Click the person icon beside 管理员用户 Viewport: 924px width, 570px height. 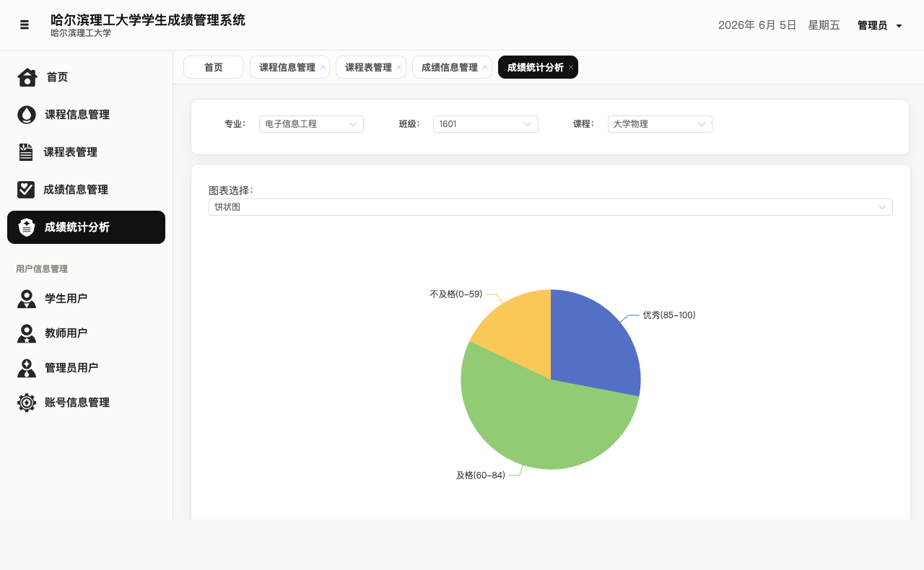click(27, 368)
